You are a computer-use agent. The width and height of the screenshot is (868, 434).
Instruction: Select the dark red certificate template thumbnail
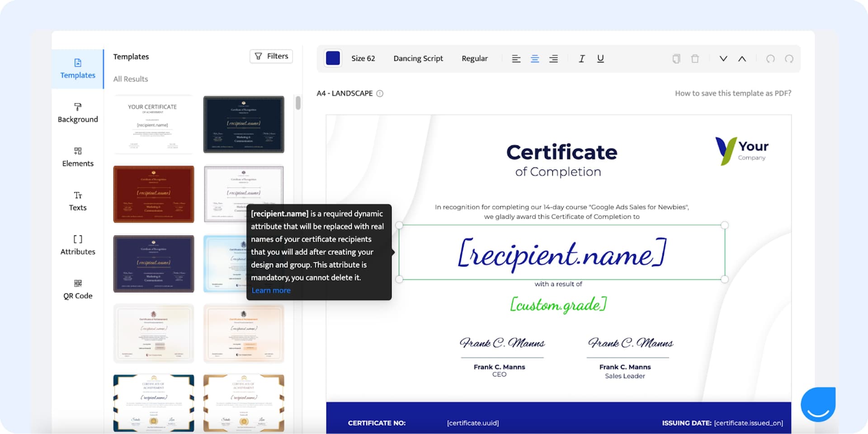click(x=154, y=194)
